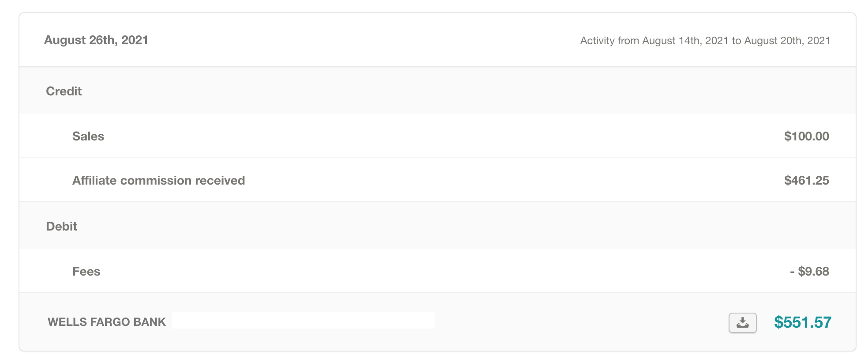Click the WELLS FARGO BANK label

107,322
